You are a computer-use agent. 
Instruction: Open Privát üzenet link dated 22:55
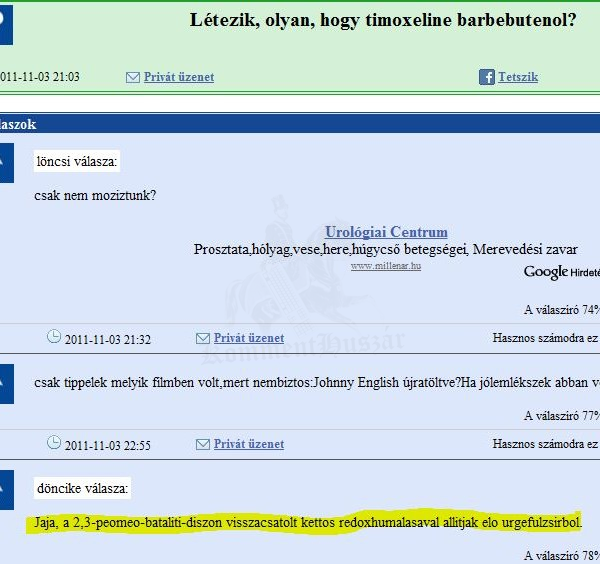point(249,444)
